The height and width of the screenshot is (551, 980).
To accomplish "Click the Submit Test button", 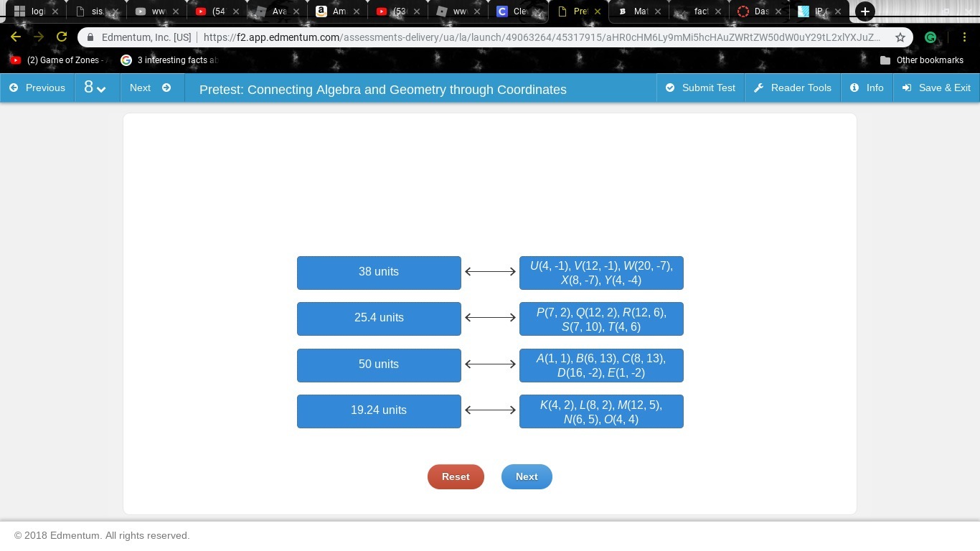I will [700, 88].
